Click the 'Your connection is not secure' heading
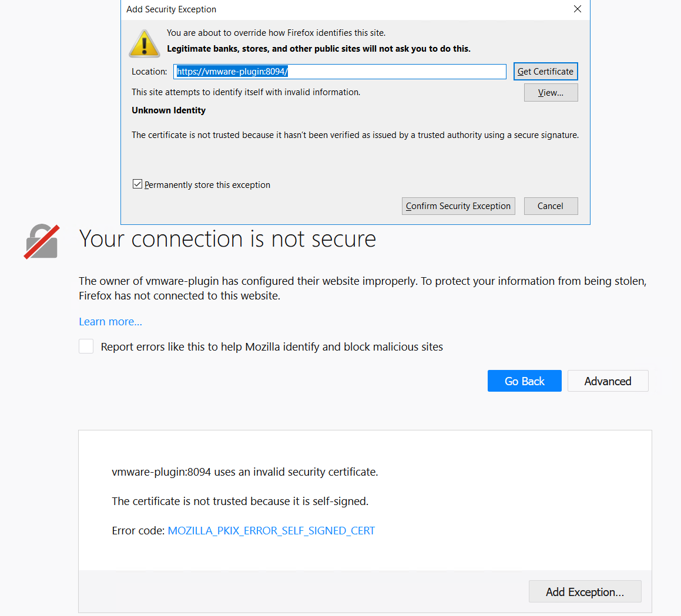 pyautogui.click(x=227, y=239)
